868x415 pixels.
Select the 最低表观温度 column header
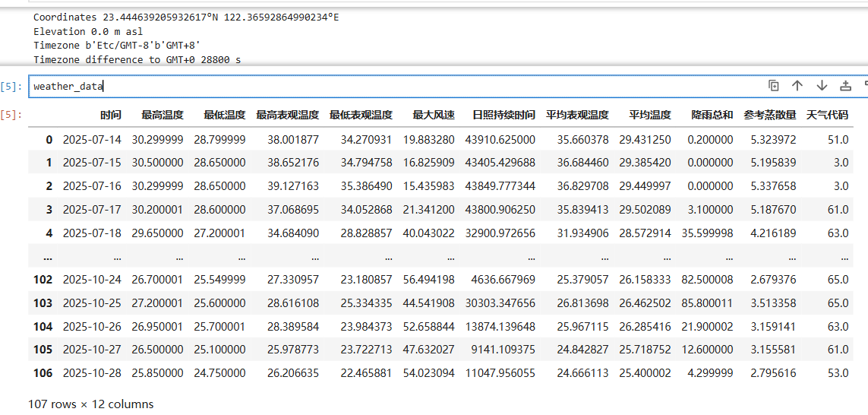pos(361,116)
